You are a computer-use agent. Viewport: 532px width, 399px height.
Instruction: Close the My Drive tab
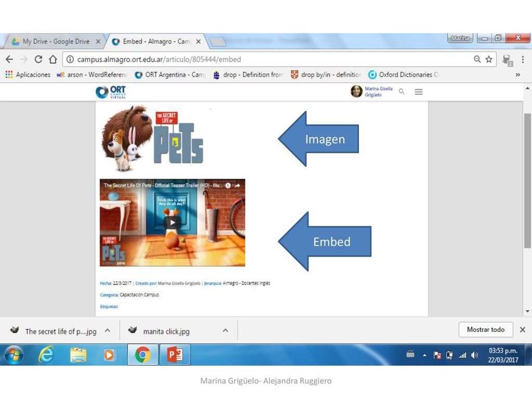pyautogui.click(x=98, y=42)
